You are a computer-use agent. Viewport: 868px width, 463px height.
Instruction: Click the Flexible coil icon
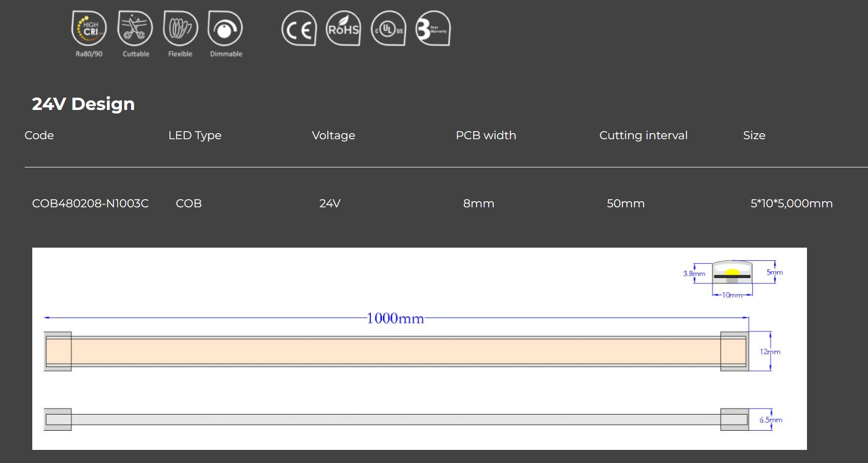(181, 28)
